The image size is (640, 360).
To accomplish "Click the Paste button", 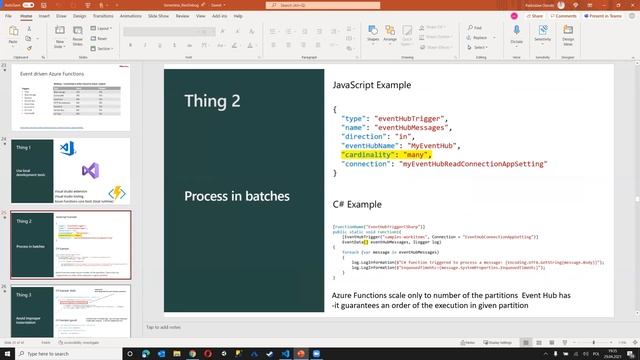I will [x=13, y=36].
